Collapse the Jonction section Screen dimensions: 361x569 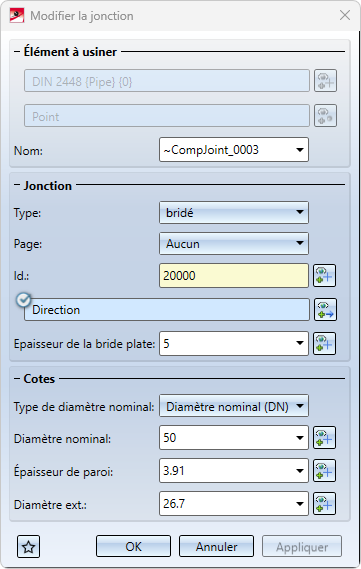click(17, 185)
